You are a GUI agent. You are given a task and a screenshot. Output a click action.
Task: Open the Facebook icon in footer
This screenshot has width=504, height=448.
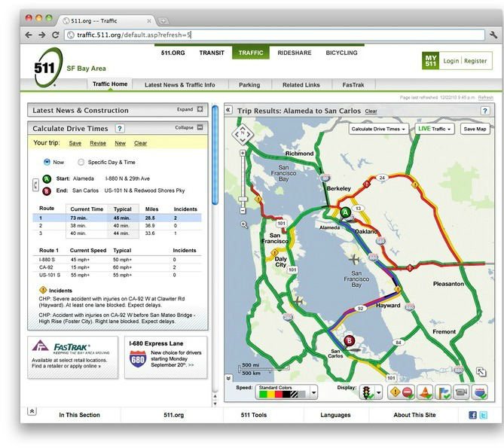472,415
